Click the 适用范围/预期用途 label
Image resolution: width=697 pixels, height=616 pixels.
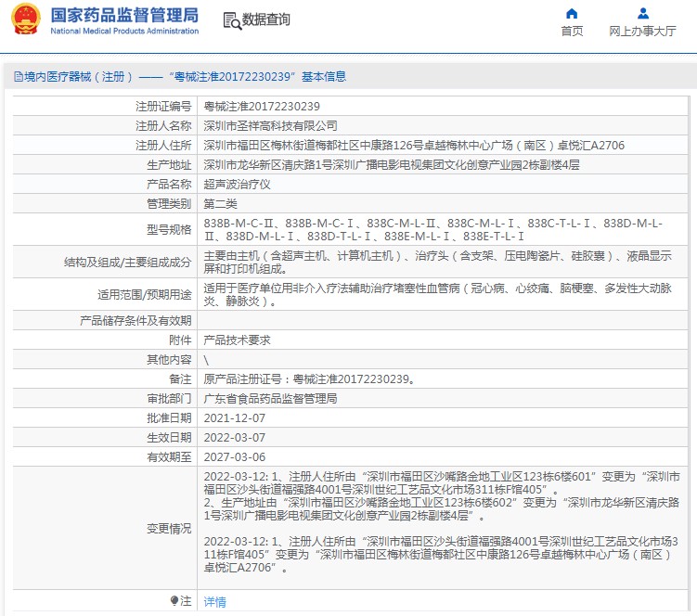[145, 295]
